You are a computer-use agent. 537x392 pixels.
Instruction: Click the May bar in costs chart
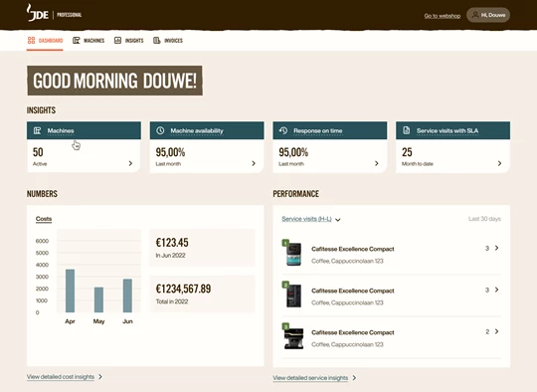tap(98, 299)
